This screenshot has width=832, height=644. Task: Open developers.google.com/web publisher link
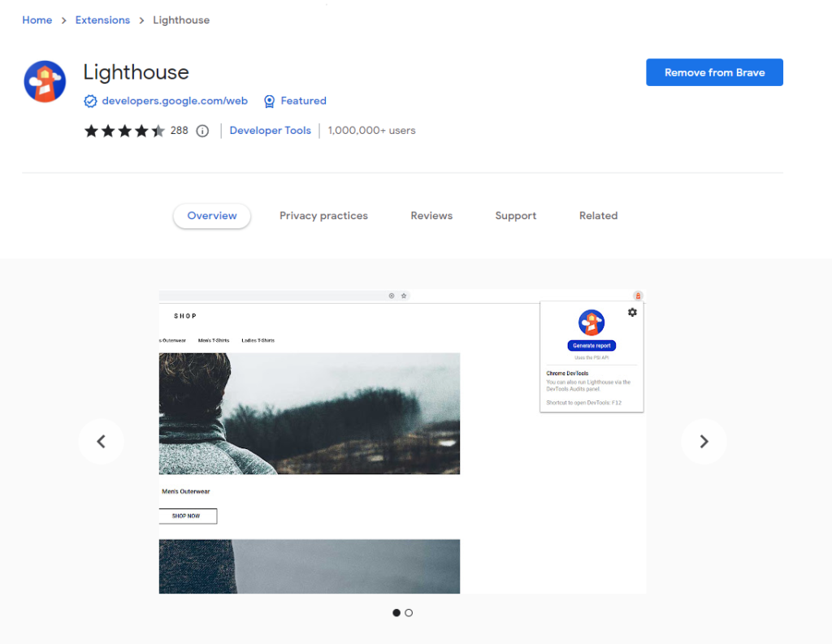[x=175, y=101]
